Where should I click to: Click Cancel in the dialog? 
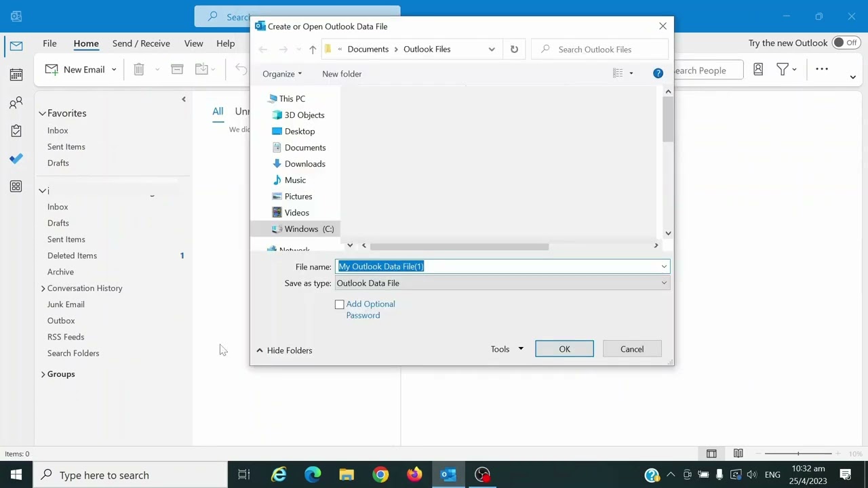(x=632, y=349)
